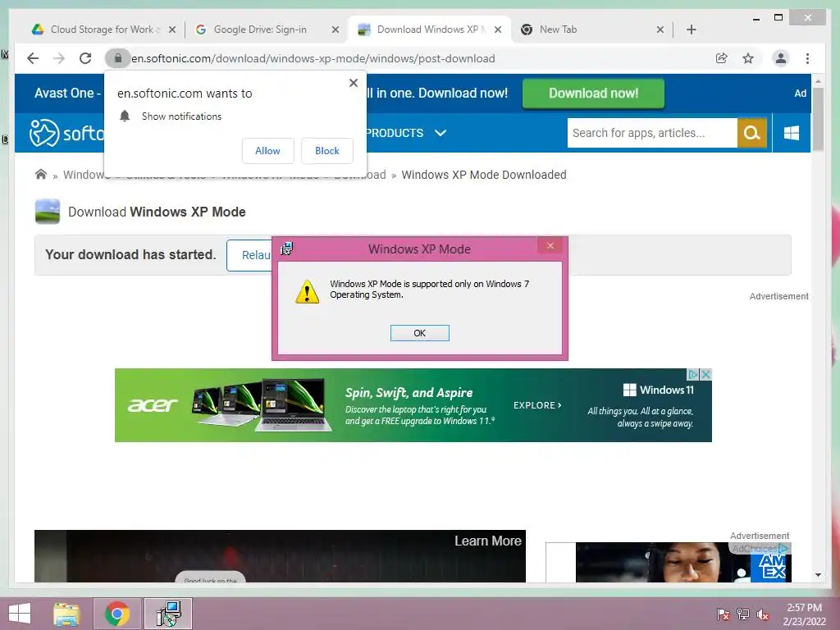Image resolution: width=840 pixels, height=630 pixels.
Task: Click the share page icon in address bar
Action: pos(722,58)
